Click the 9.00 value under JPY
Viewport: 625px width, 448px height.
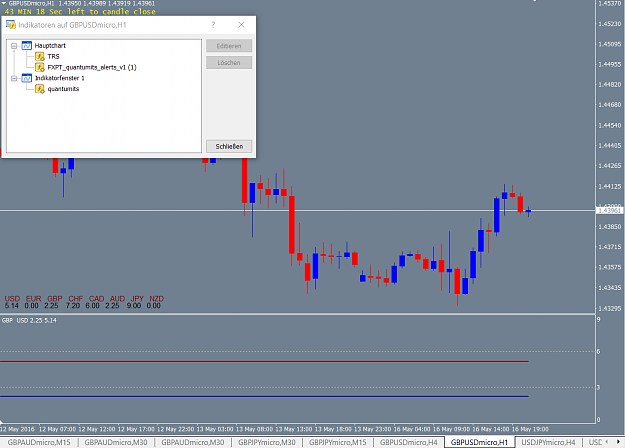(x=134, y=306)
